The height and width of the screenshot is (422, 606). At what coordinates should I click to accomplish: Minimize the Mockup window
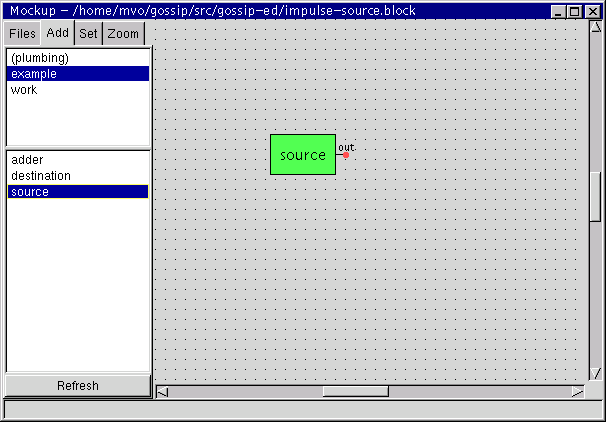(x=559, y=11)
